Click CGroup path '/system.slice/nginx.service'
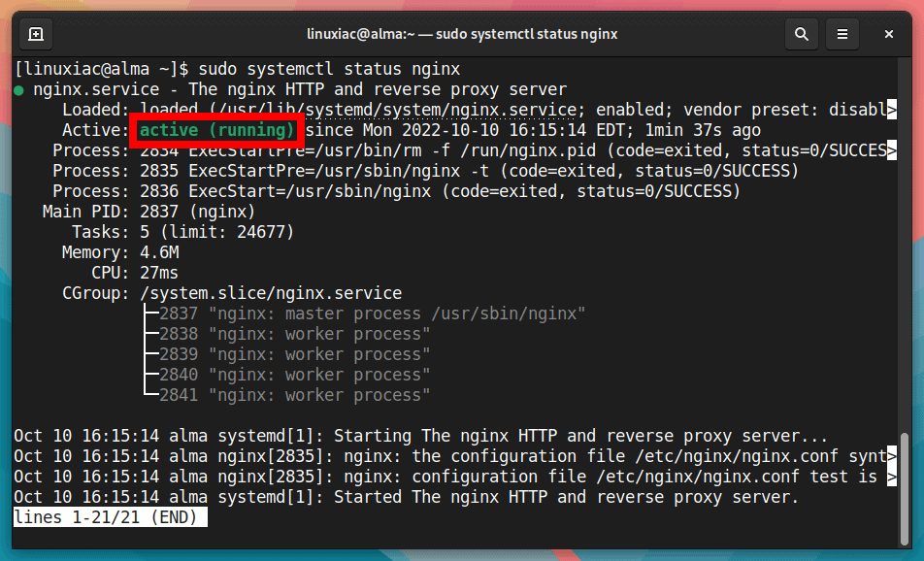The image size is (924, 561). tap(271, 293)
